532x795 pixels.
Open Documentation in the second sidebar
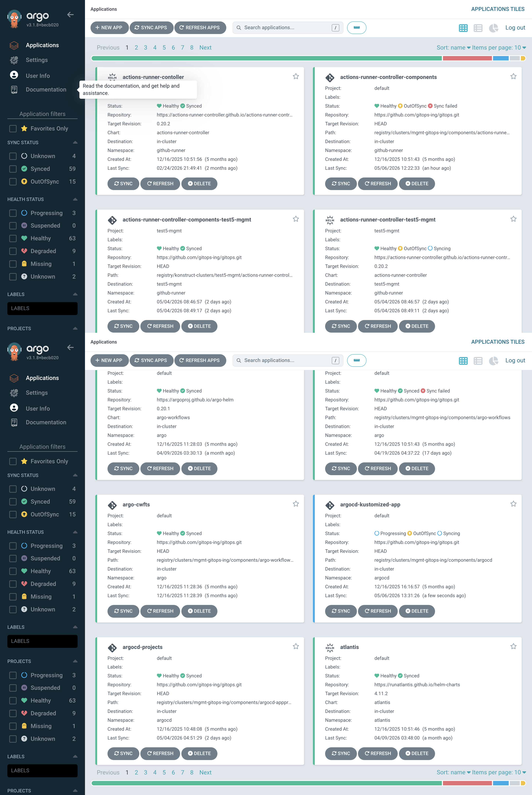(x=46, y=422)
